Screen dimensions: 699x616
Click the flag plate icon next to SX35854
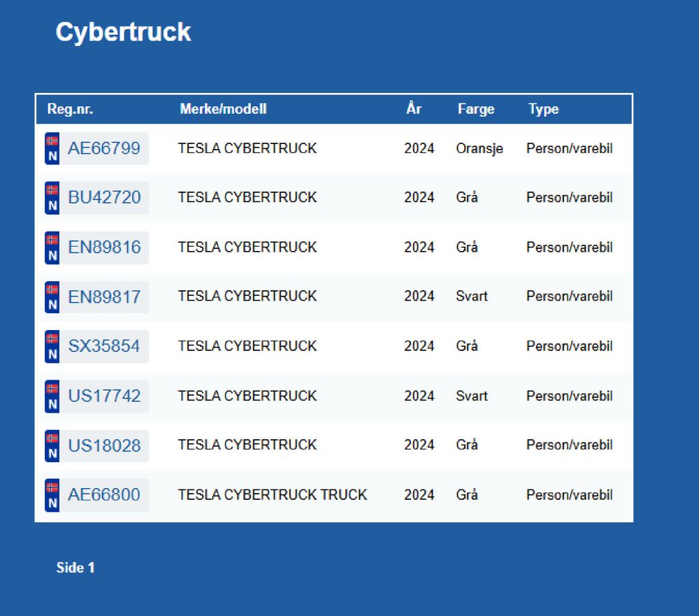pyautogui.click(x=52, y=346)
